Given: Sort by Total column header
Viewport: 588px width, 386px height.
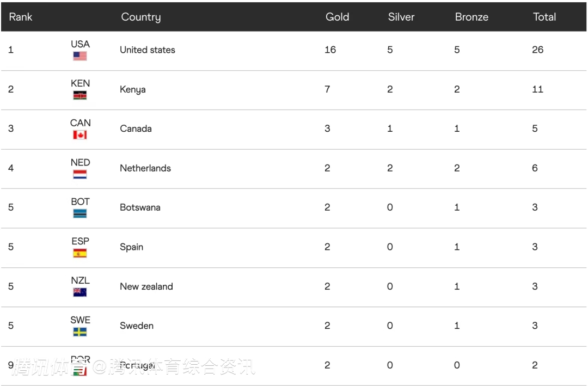Looking at the screenshot, I should pyautogui.click(x=544, y=17).
